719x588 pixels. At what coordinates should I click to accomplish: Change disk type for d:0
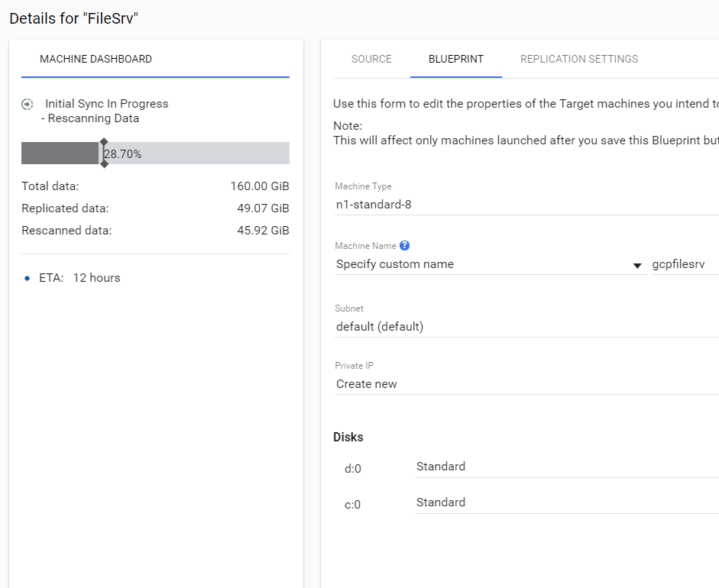[x=565, y=467]
